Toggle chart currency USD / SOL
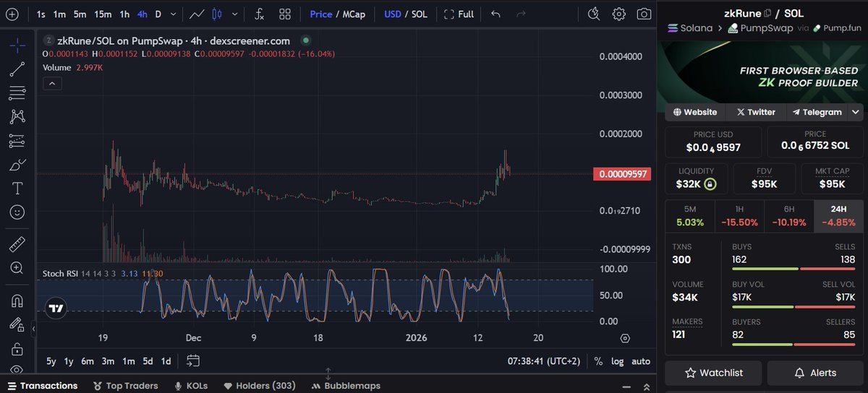 [405, 14]
